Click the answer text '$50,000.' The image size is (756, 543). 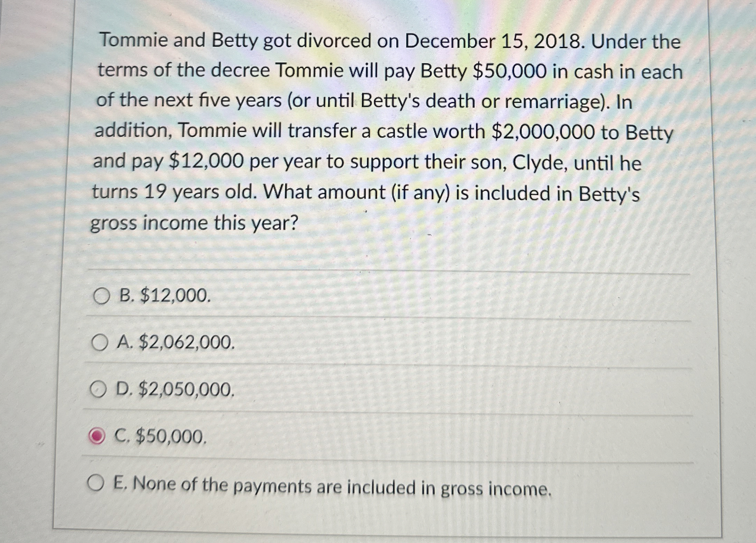pos(171,437)
